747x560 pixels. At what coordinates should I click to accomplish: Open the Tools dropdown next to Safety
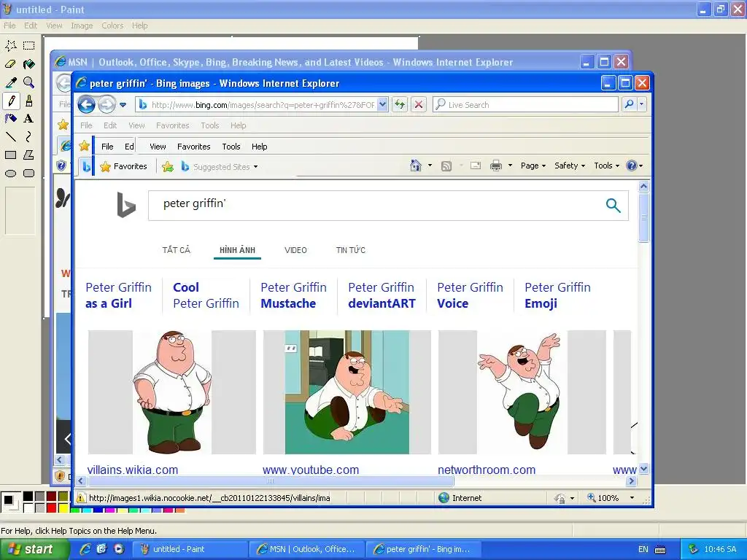click(606, 166)
